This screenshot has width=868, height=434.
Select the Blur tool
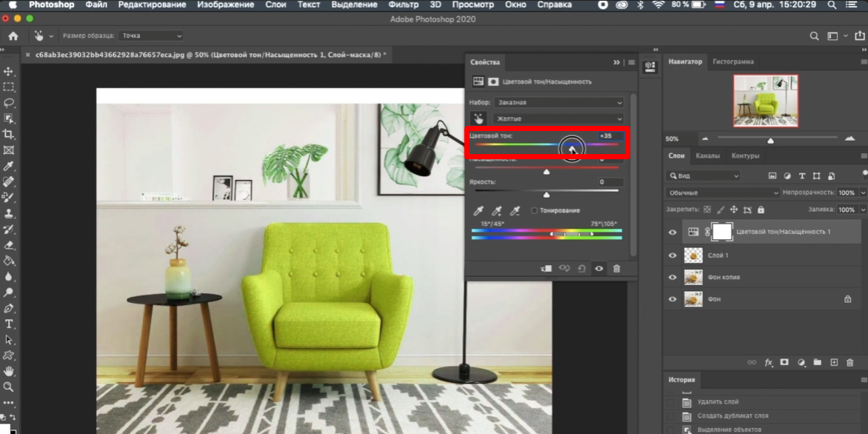[8, 276]
